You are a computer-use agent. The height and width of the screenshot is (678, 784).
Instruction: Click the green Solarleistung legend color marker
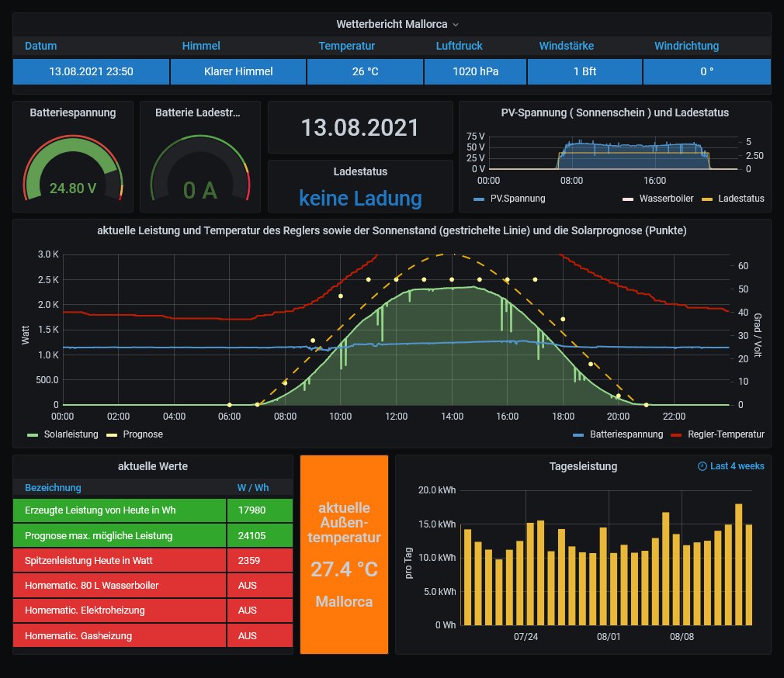pyautogui.click(x=32, y=434)
